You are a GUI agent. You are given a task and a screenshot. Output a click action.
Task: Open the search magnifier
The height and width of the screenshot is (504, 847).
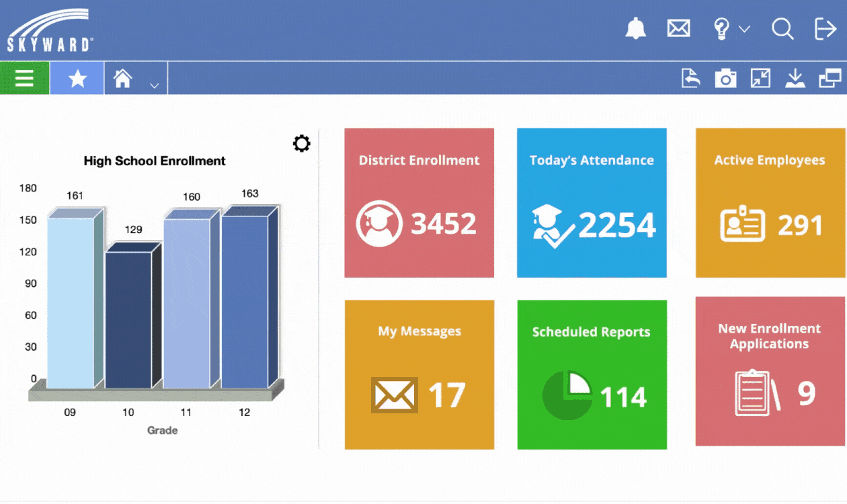click(x=782, y=29)
